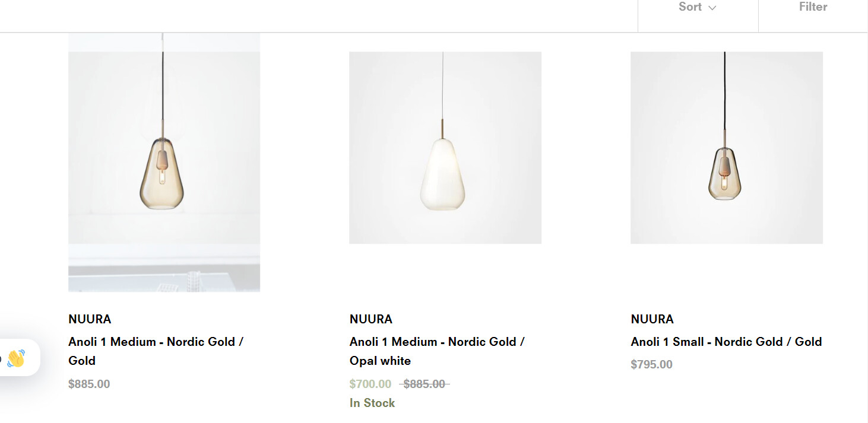Click the waving hand chat widget icon
Viewport: 868px width, 423px height.
16,358
